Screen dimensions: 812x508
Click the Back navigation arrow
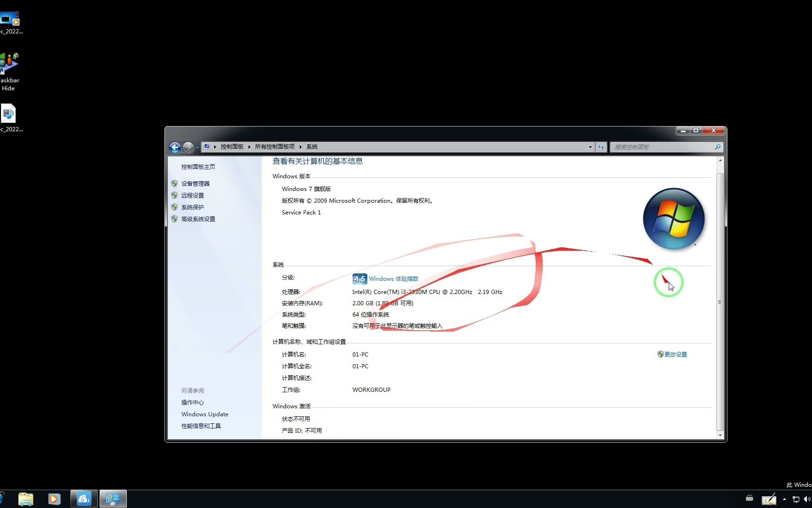(175, 147)
